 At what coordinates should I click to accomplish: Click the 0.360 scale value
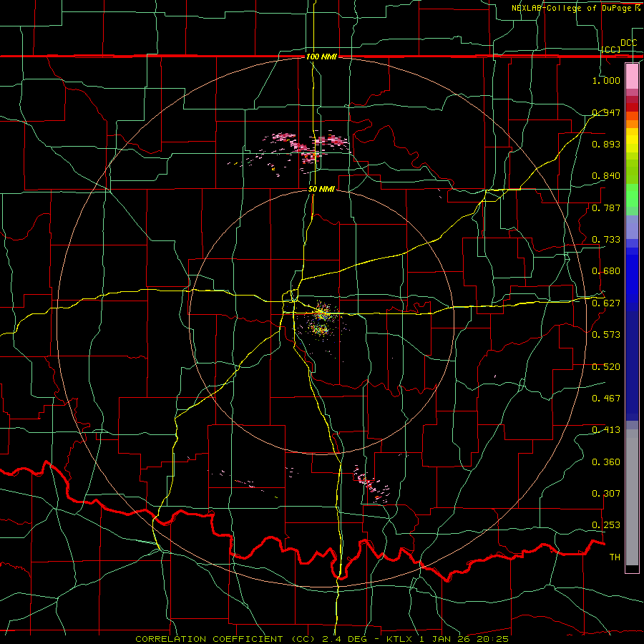point(606,462)
